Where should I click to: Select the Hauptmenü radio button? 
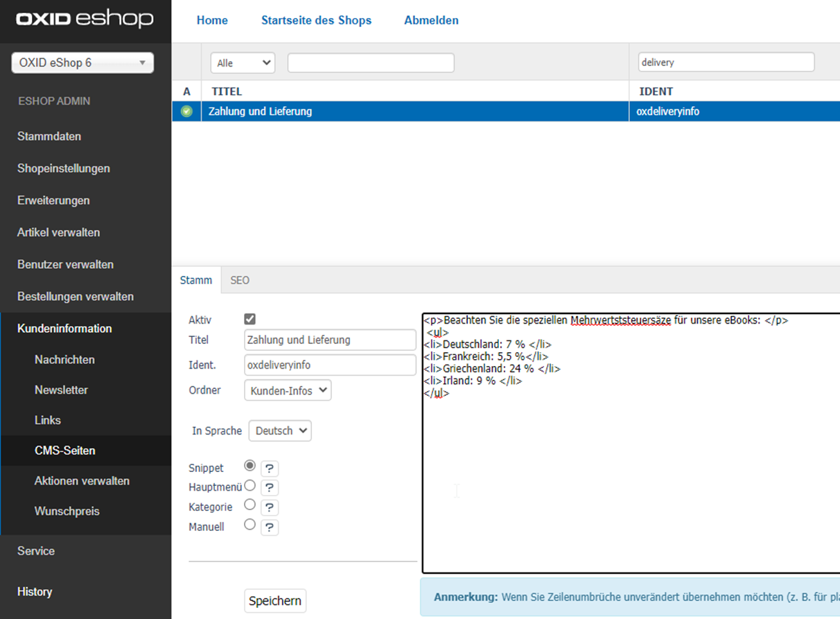(250, 486)
